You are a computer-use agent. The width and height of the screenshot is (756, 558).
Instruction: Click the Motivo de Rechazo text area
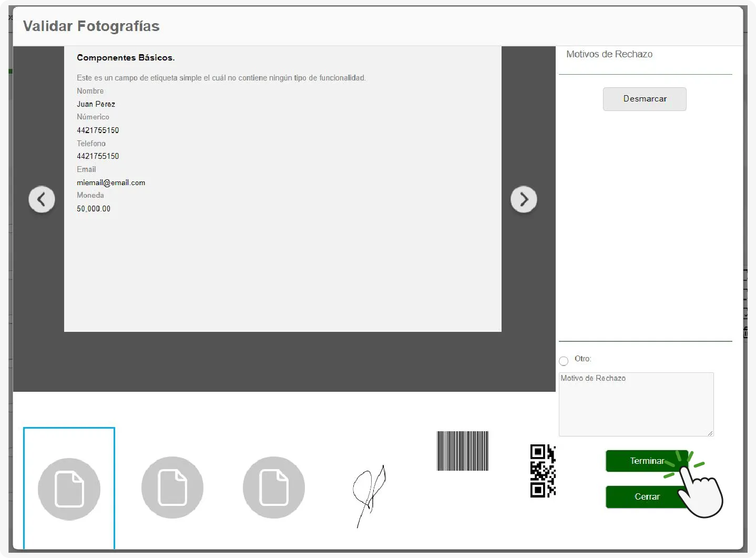tap(636, 404)
